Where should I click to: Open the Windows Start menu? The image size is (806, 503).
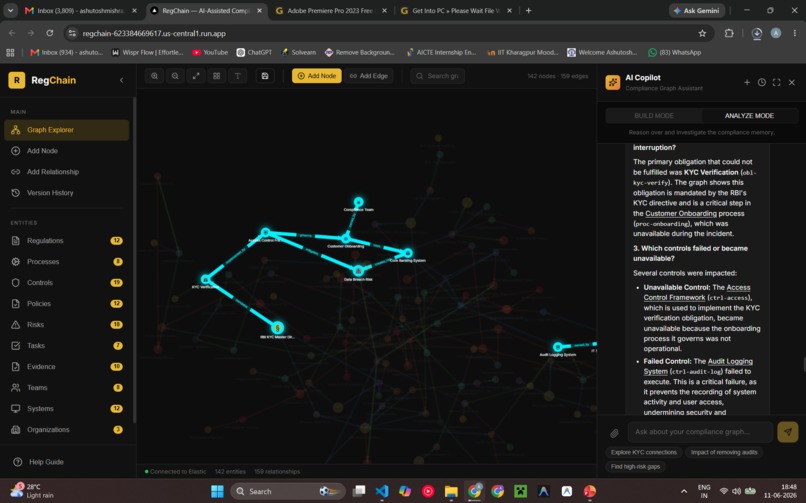[x=217, y=492]
